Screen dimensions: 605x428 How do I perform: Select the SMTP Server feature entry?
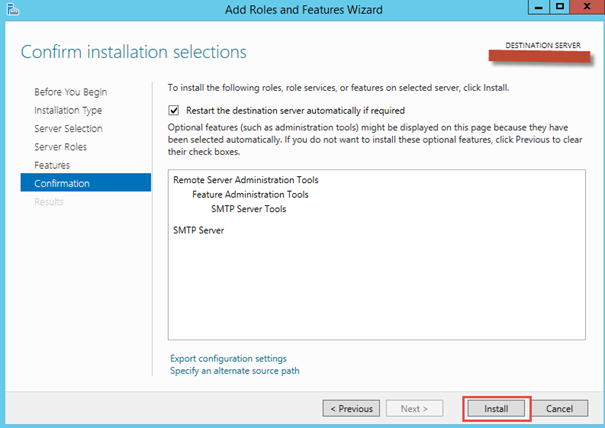[x=199, y=230]
